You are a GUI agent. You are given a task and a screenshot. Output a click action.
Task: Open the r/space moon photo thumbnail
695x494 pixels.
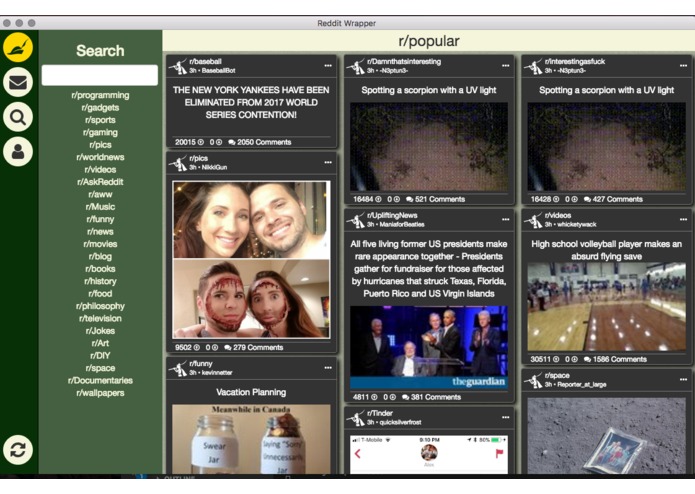(606, 436)
